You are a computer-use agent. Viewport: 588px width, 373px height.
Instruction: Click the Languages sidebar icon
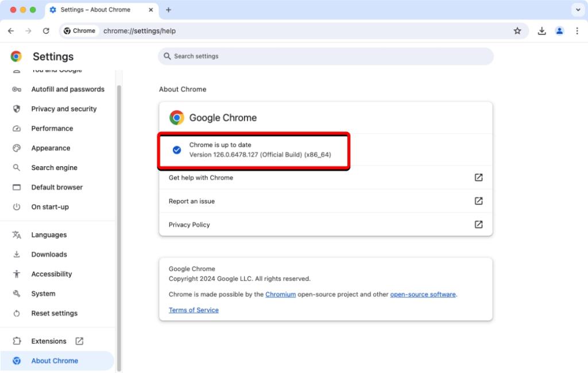pyautogui.click(x=16, y=234)
